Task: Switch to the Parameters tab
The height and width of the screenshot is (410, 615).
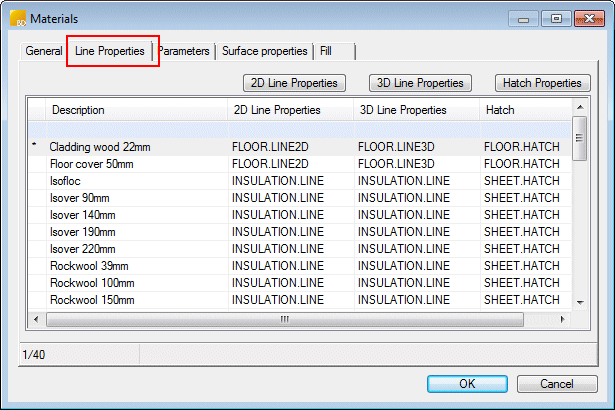Action: 185,51
